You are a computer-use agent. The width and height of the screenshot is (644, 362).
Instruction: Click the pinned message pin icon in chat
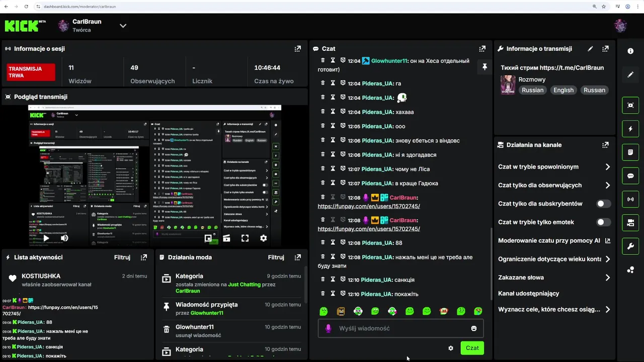tap(485, 67)
